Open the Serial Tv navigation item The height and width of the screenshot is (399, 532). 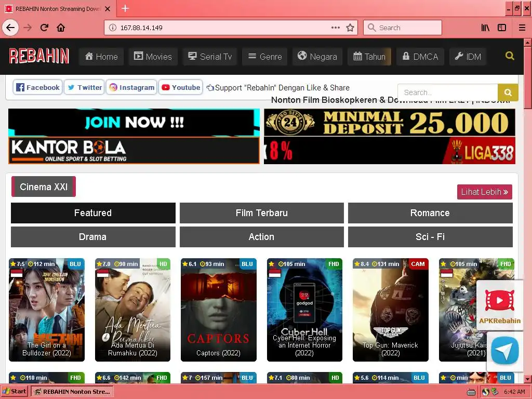pyautogui.click(x=210, y=56)
